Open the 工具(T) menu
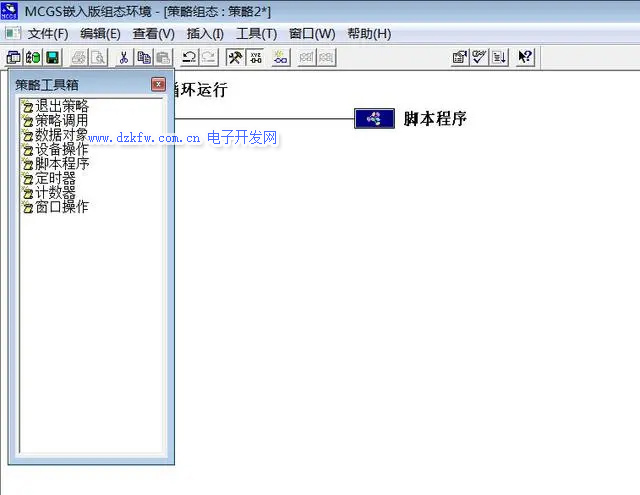Viewport: 640px width, 495px height. tap(256, 33)
